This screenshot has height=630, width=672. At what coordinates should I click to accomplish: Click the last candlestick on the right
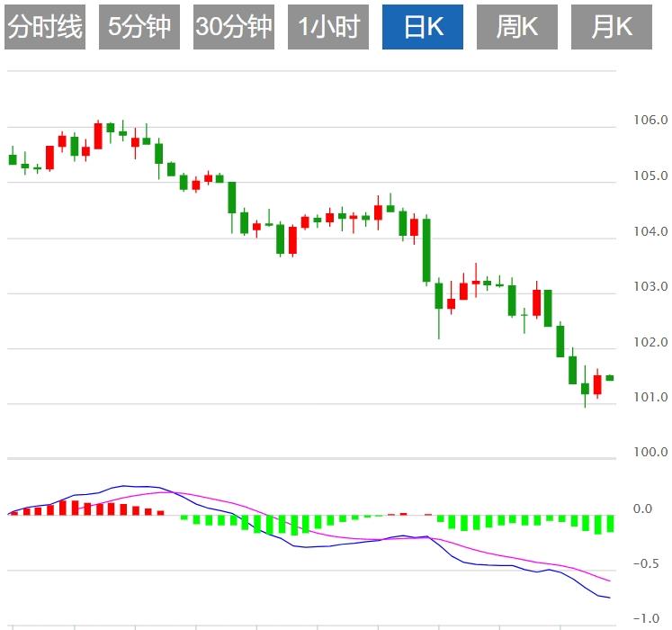click(x=610, y=378)
